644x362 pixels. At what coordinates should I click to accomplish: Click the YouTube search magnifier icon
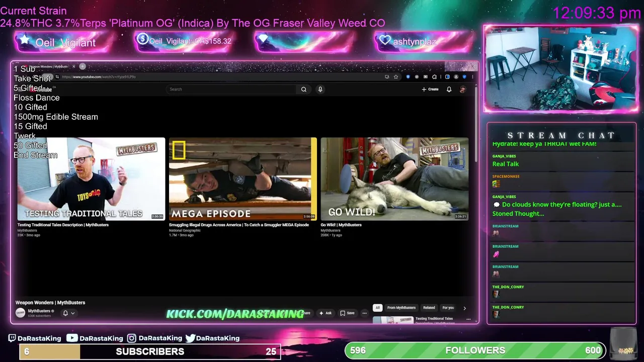coord(303,89)
